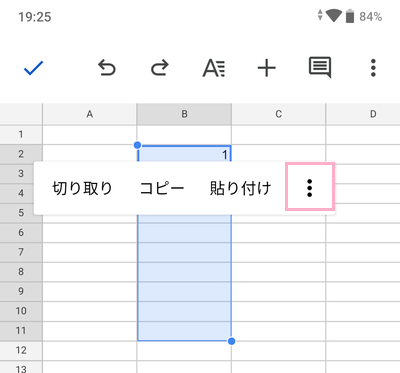Screen dimensions: 400x373
Task: Select row 6 header
Action: (21, 232)
